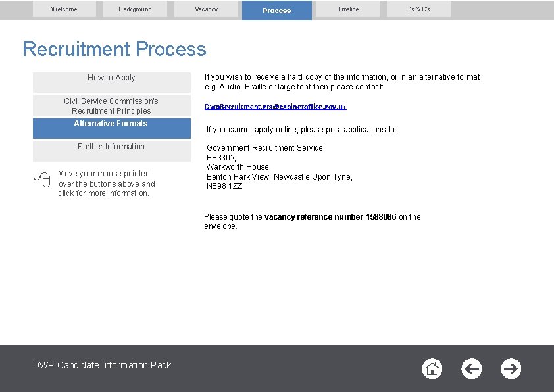Switch to the Timeline tab
Image resolution: width=554 pixels, height=392 pixels.
tap(347, 9)
